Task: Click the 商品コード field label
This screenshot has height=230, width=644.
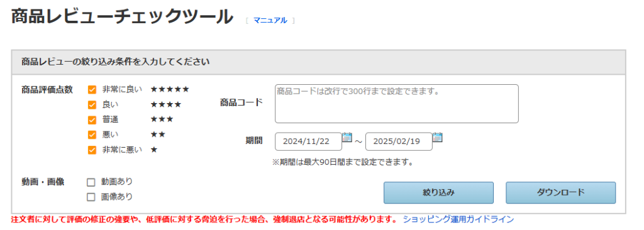Action: pyautogui.click(x=241, y=102)
